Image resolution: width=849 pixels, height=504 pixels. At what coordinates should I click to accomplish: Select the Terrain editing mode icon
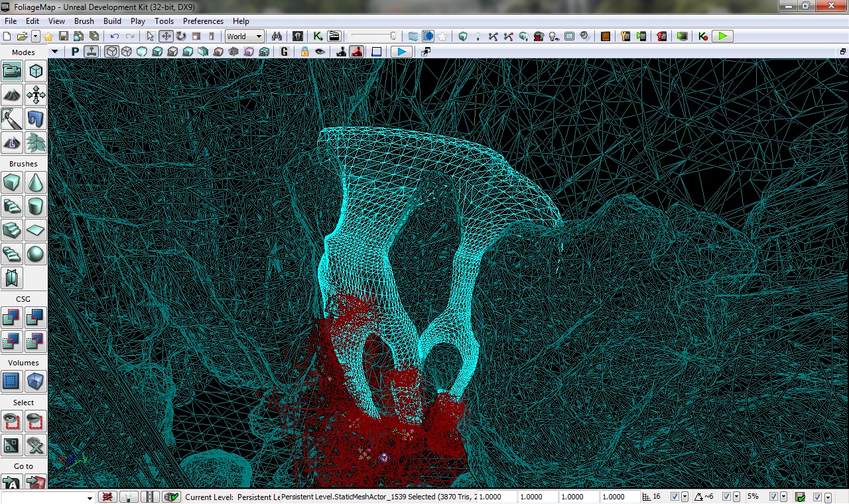(x=12, y=95)
